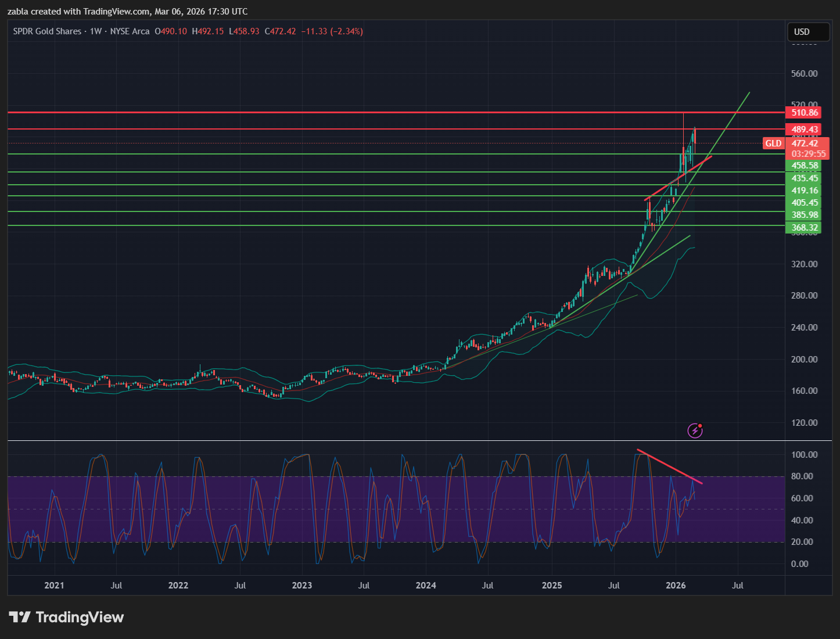The image size is (840, 639).
Task: Click the green 405.45 level label
Action: coord(805,203)
